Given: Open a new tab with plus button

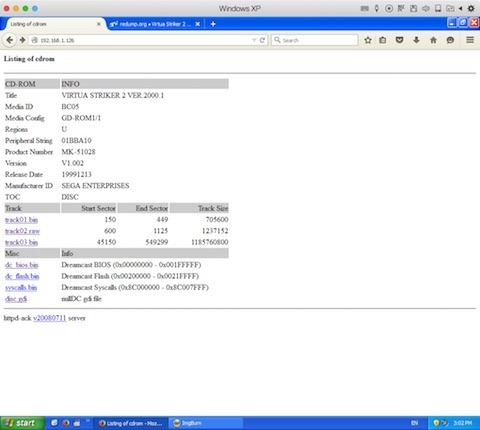Looking at the screenshot, I should click(213, 24).
